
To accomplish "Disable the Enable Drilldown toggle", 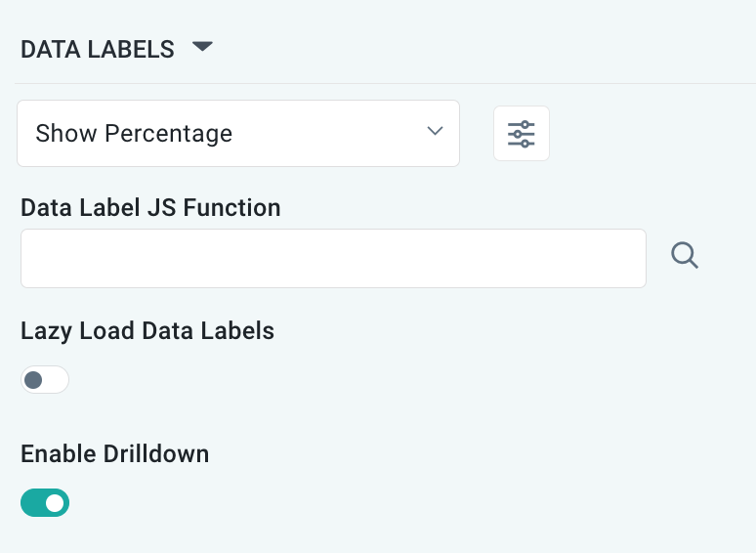I will [45, 503].
